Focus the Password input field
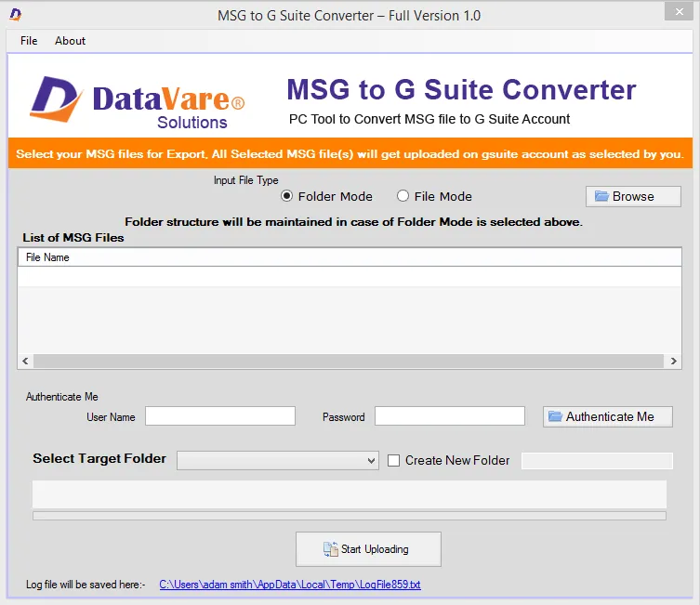The height and width of the screenshot is (605, 700). coord(450,415)
